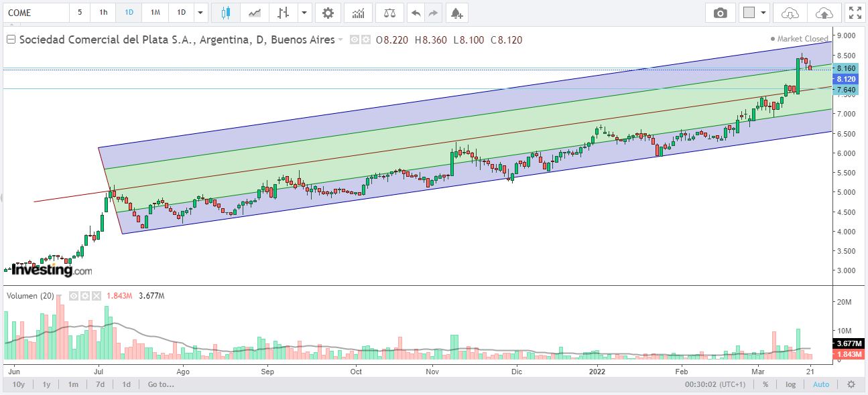Viewport: 868px width, 395px height.
Task: Create an alert with bell icon
Action: (456, 13)
